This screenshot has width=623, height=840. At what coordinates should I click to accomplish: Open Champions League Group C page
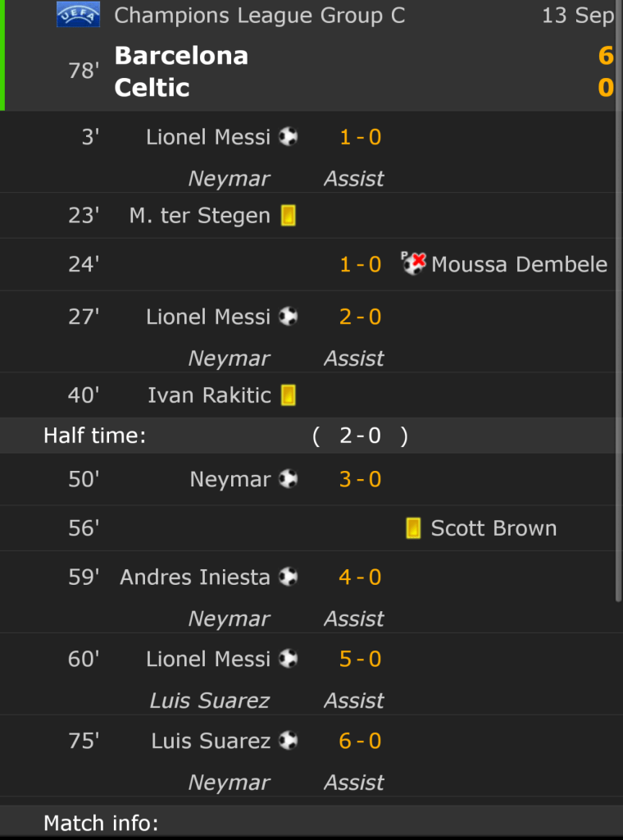(x=259, y=16)
